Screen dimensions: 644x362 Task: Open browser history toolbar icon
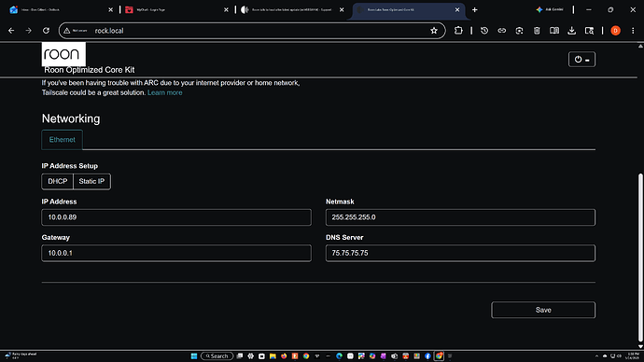[x=484, y=31]
